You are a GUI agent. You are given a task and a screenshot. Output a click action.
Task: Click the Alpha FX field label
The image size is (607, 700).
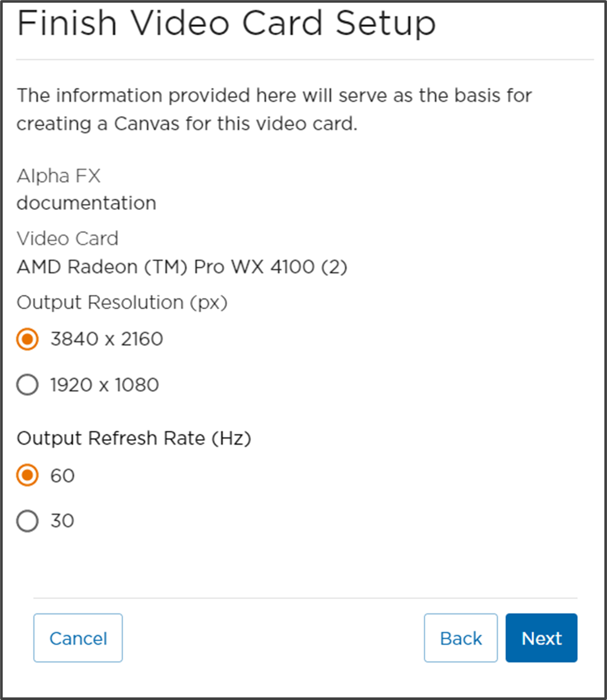coord(59,176)
